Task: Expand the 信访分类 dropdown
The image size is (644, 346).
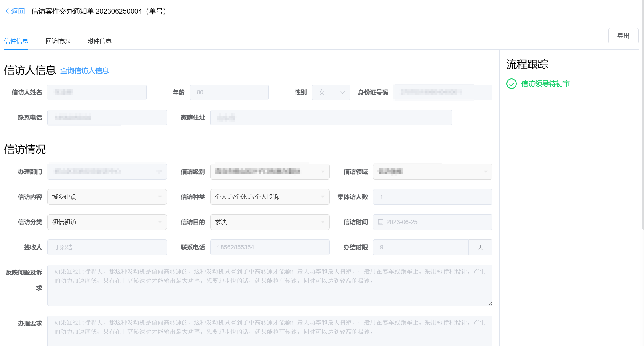Action: pyautogui.click(x=107, y=222)
